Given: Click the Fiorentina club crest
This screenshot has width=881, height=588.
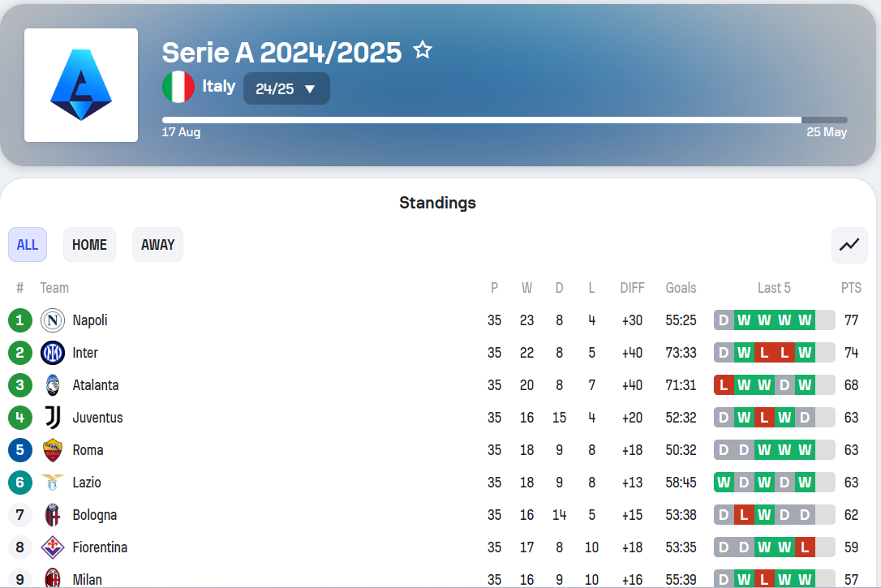Looking at the screenshot, I should [53, 547].
